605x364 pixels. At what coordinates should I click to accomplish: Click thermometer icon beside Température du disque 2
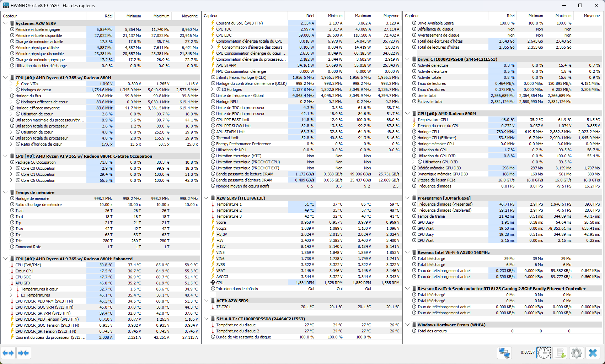pyautogui.click(x=213, y=331)
